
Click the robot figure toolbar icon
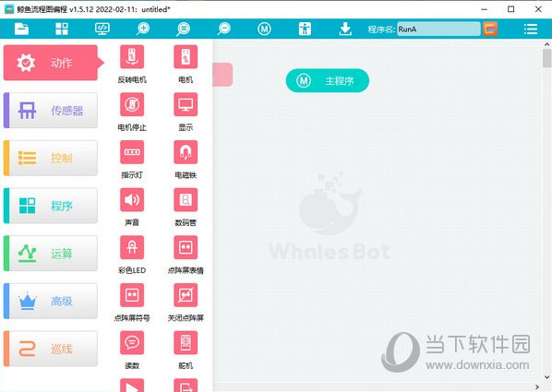305,29
